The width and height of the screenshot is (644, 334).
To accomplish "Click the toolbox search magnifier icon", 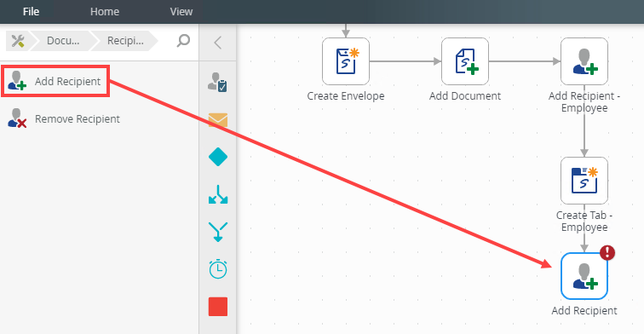I will 183,41.
